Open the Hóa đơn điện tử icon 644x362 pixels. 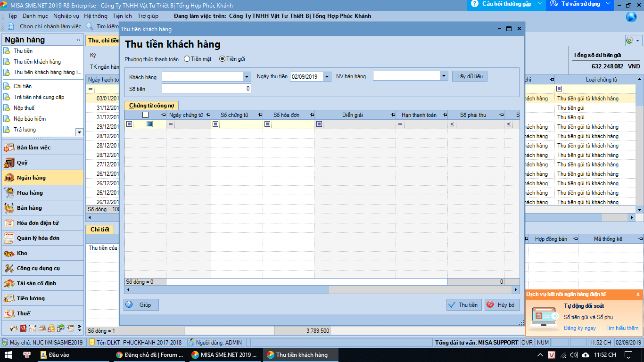pyautogui.click(x=9, y=223)
